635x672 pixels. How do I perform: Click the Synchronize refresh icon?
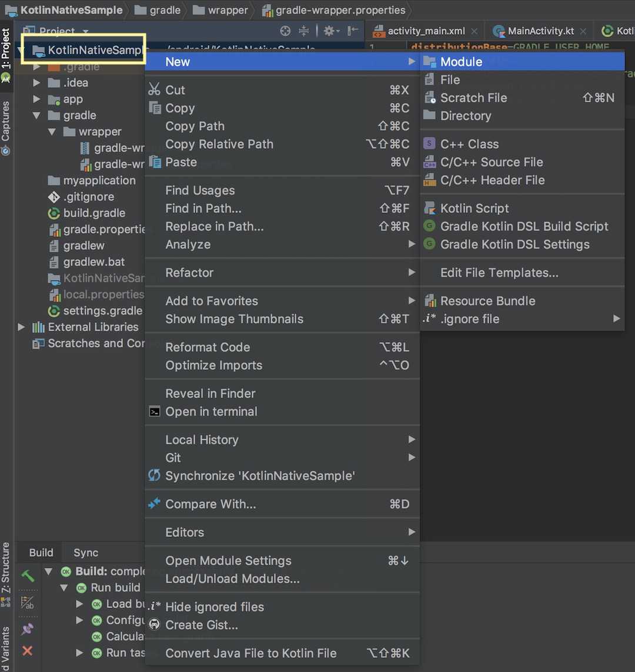(154, 475)
